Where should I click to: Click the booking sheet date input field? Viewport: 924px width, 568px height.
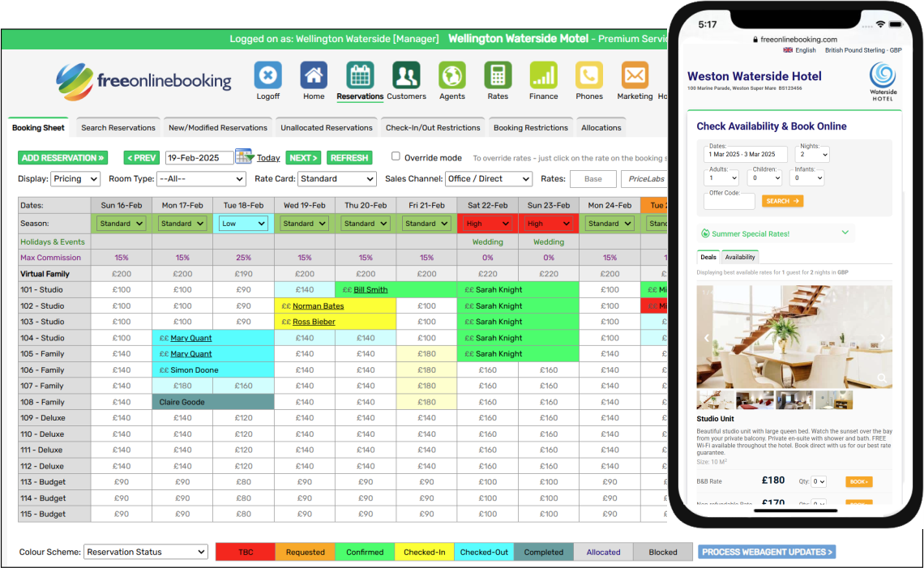[199, 158]
